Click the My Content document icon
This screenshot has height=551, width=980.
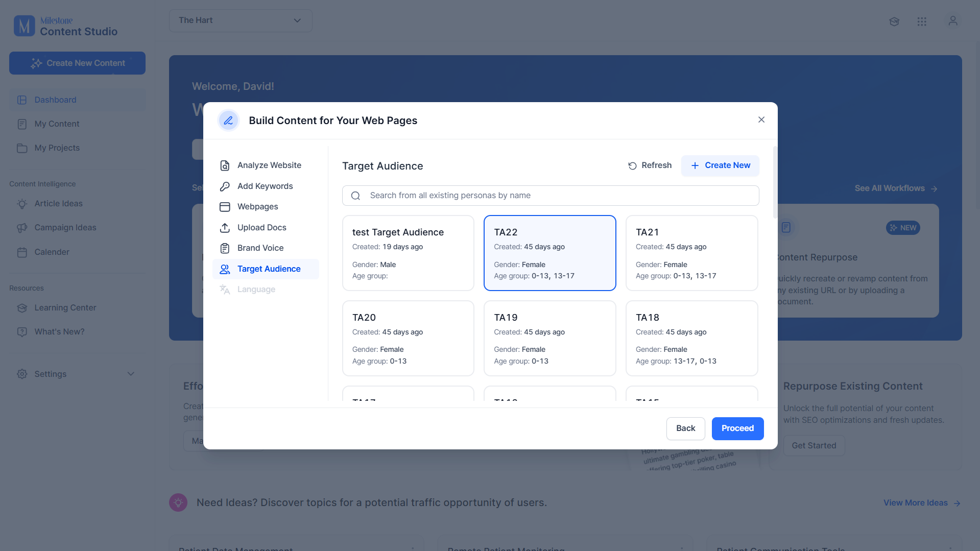(22, 124)
